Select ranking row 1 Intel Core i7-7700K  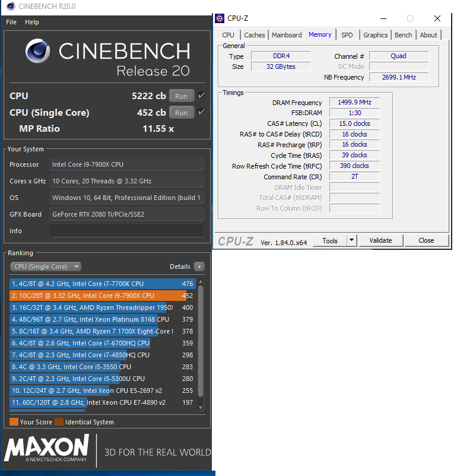click(x=103, y=284)
